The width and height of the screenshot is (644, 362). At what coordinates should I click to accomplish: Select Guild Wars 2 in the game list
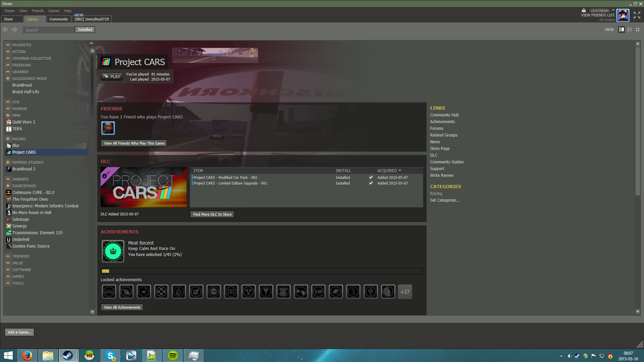23,122
